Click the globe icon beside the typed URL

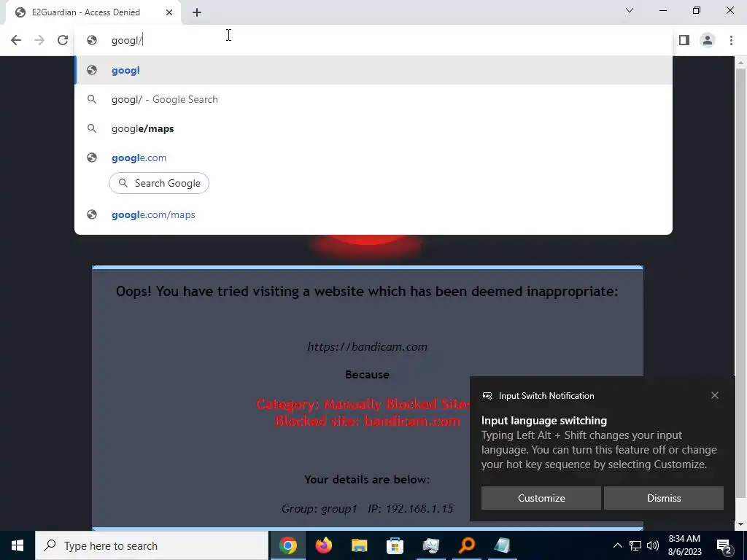(92, 41)
